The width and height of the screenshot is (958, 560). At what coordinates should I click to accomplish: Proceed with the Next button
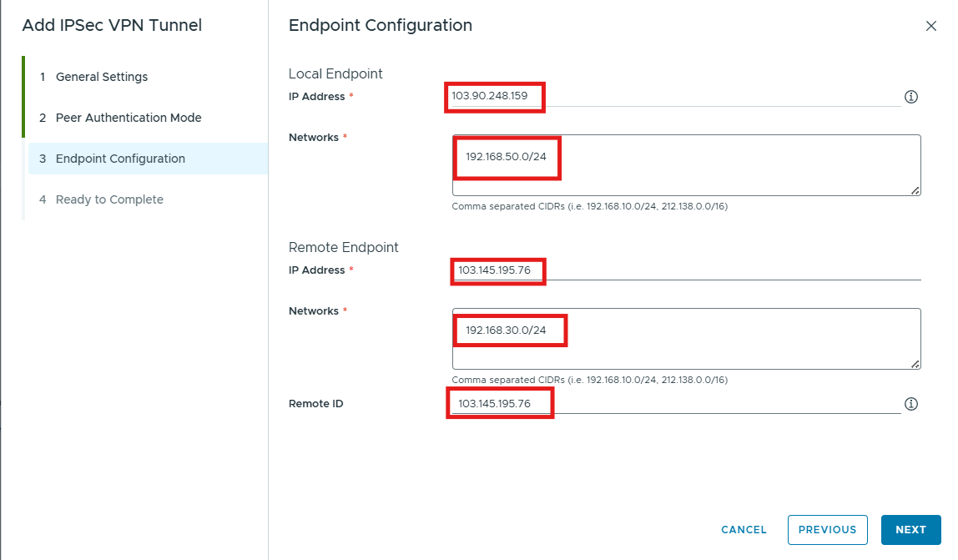910,530
